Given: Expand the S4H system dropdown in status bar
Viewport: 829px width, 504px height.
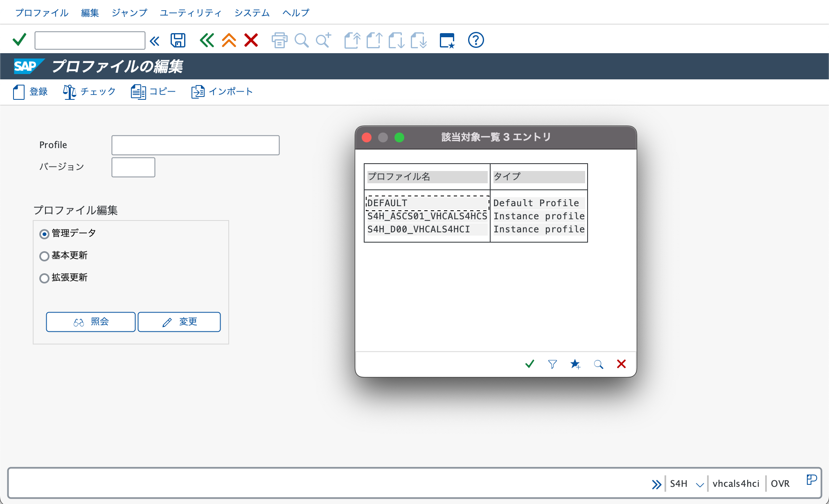Looking at the screenshot, I should 699,484.
